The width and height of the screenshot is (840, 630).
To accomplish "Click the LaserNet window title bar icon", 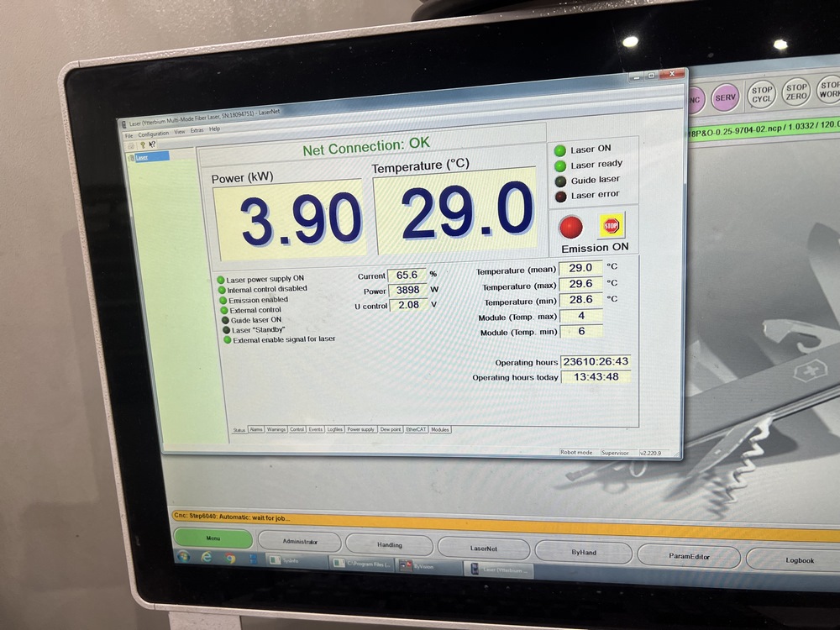I will coord(123,124).
